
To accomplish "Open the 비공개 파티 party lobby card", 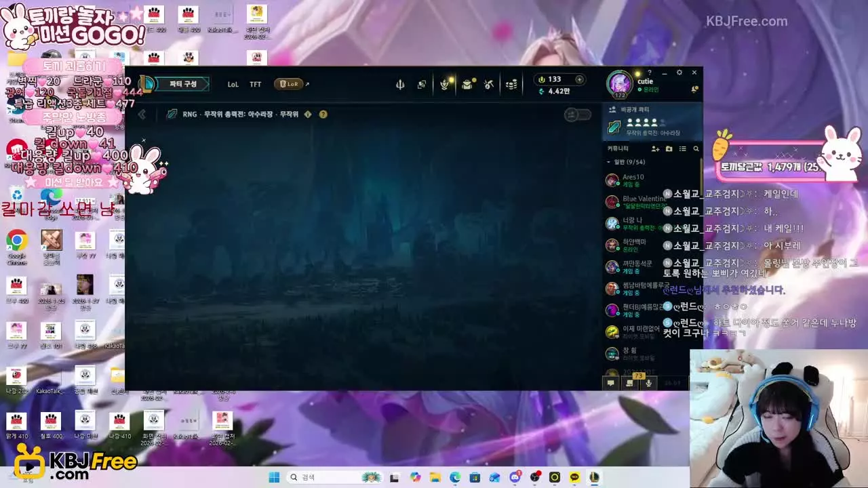I will tap(652, 122).
